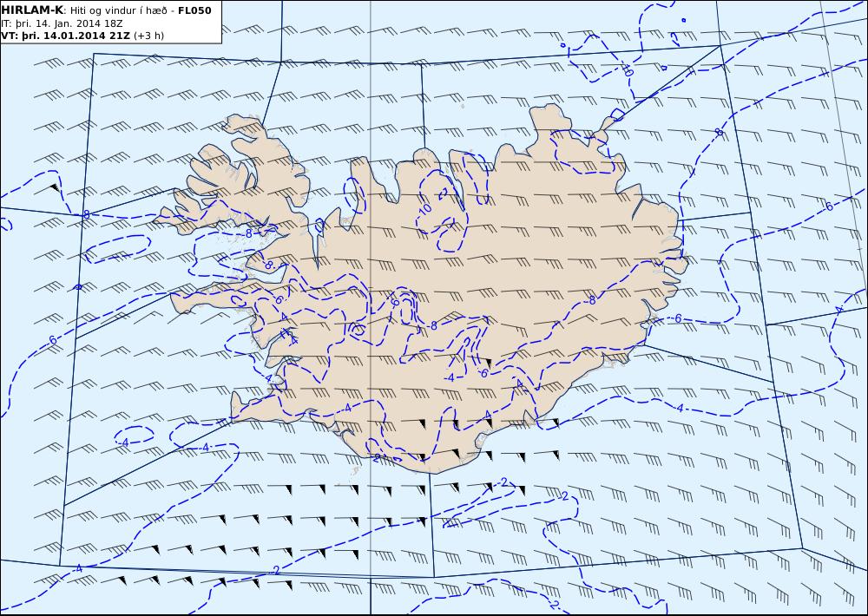Click the 'Hiti og vindur í hæð' caption

(118, 10)
